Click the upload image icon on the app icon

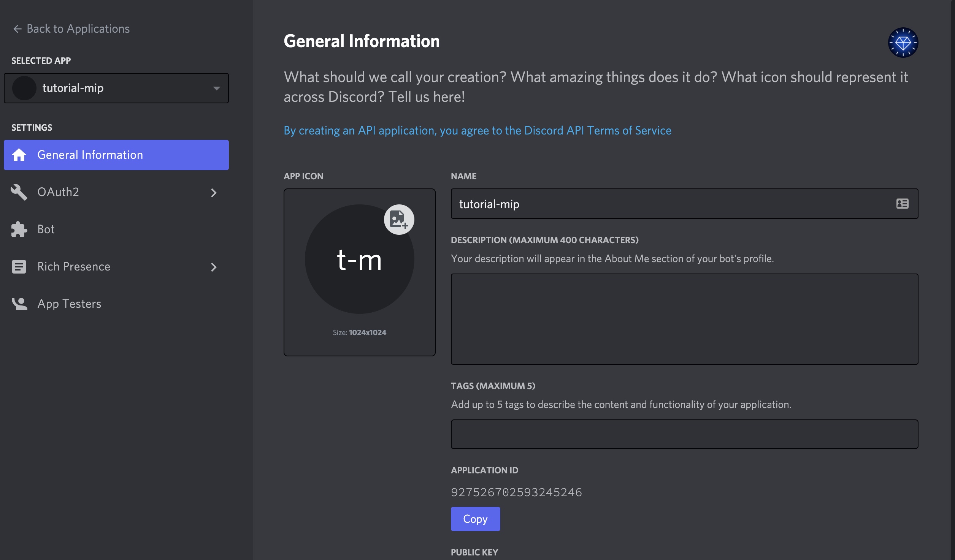click(399, 220)
